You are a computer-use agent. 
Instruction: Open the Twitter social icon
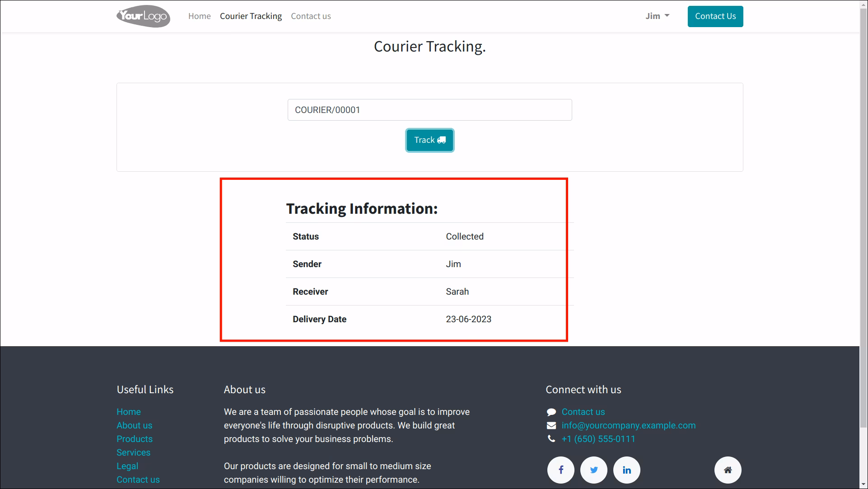[x=594, y=470]
